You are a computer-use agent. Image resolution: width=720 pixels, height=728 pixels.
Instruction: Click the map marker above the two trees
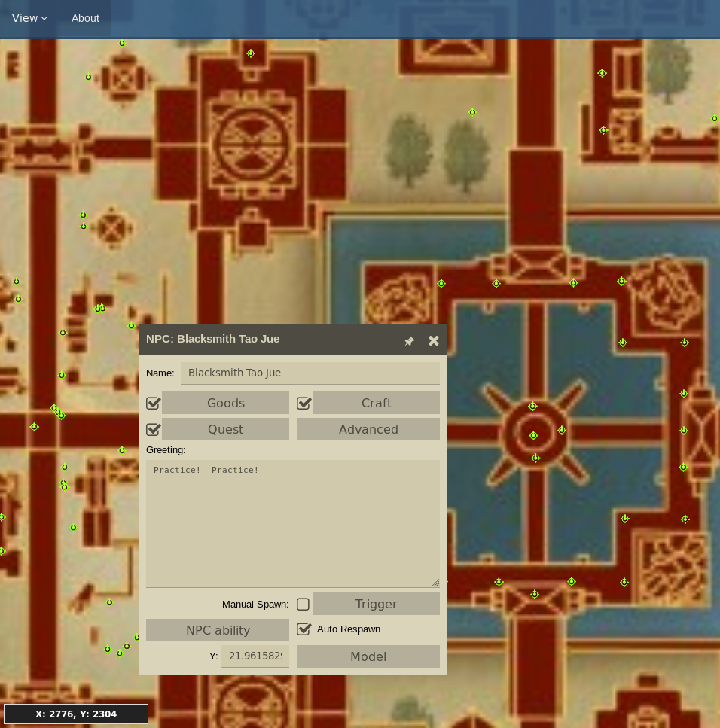click(472, 112)
